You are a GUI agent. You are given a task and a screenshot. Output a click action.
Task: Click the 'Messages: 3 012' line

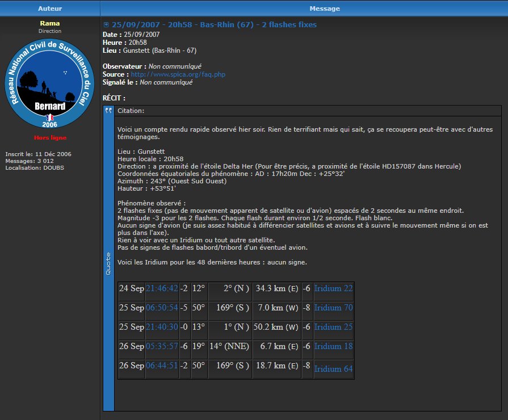(x=30, y=161)
